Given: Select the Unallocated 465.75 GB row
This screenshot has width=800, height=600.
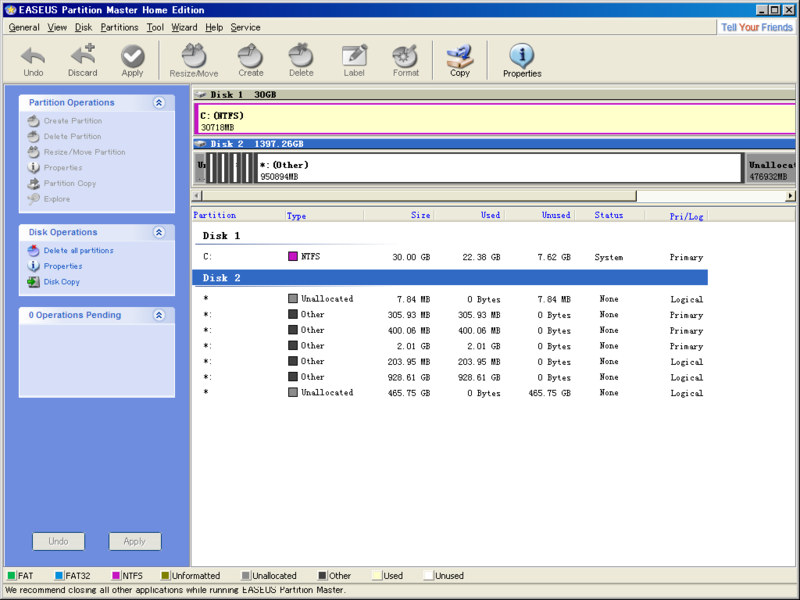Looking at the screenshot, I should click(x=450, y=393).
